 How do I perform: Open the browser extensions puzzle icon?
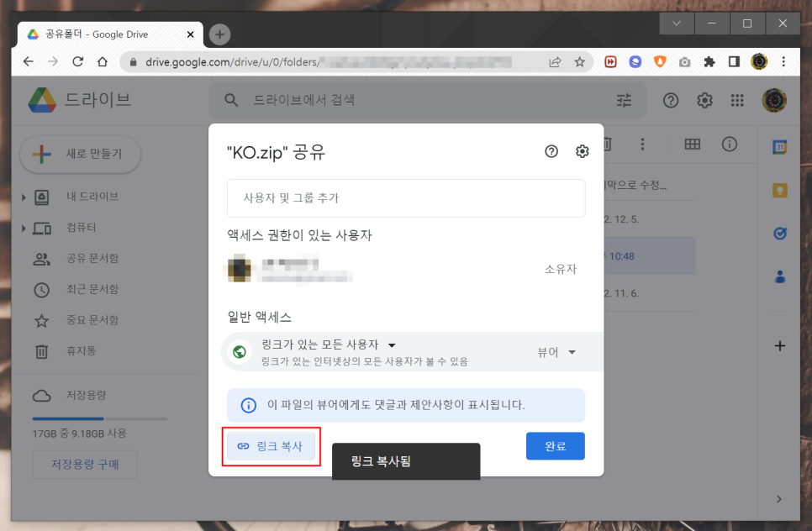pos(709,62)
